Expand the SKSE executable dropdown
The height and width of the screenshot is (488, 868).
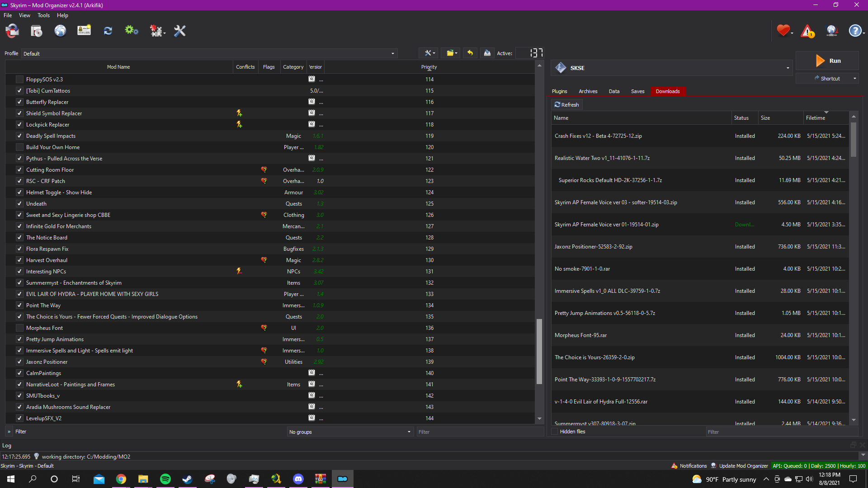click(x=788, y=68)
